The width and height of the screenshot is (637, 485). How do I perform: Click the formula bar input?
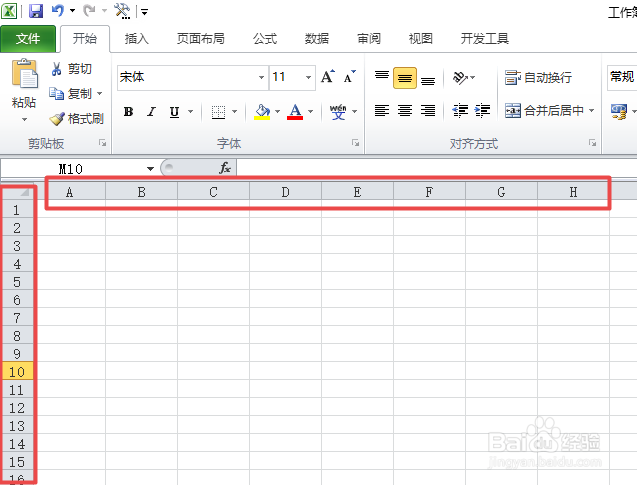point(437,168)
